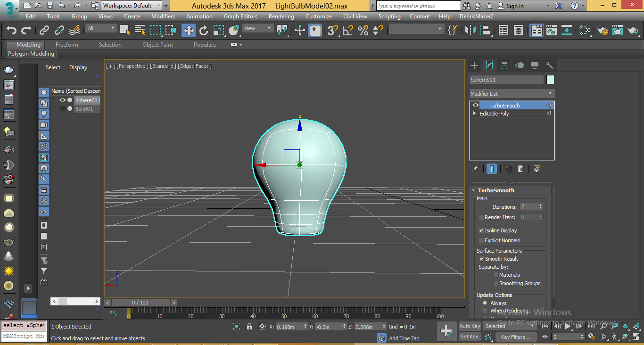Click the Sphere001 object color swatch
644x345 pixels.
pyautogui.click(x=550, y=80)
